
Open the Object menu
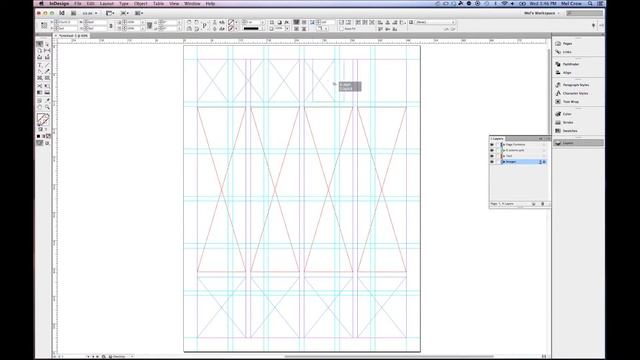140,3
